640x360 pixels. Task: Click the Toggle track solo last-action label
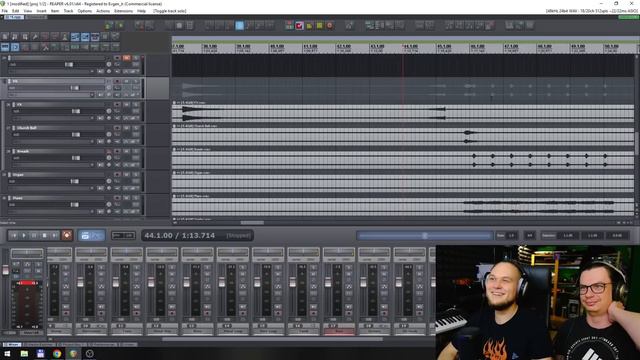(x=169, y=11)
